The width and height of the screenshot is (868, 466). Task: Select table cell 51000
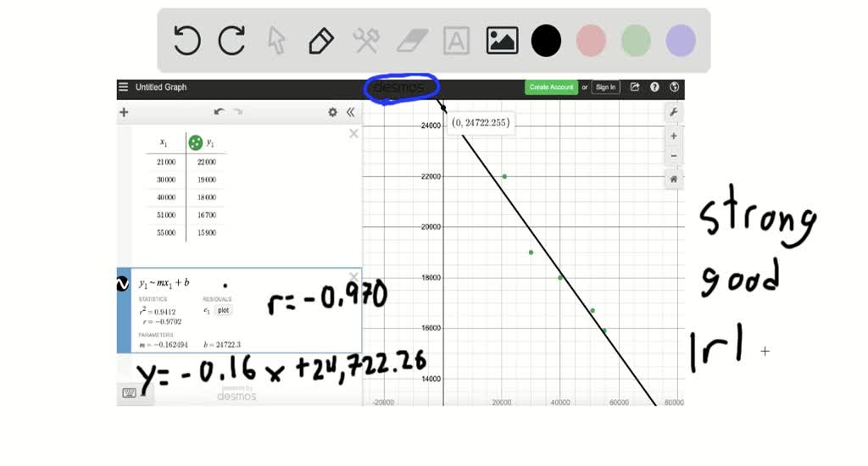click(166, 215)
